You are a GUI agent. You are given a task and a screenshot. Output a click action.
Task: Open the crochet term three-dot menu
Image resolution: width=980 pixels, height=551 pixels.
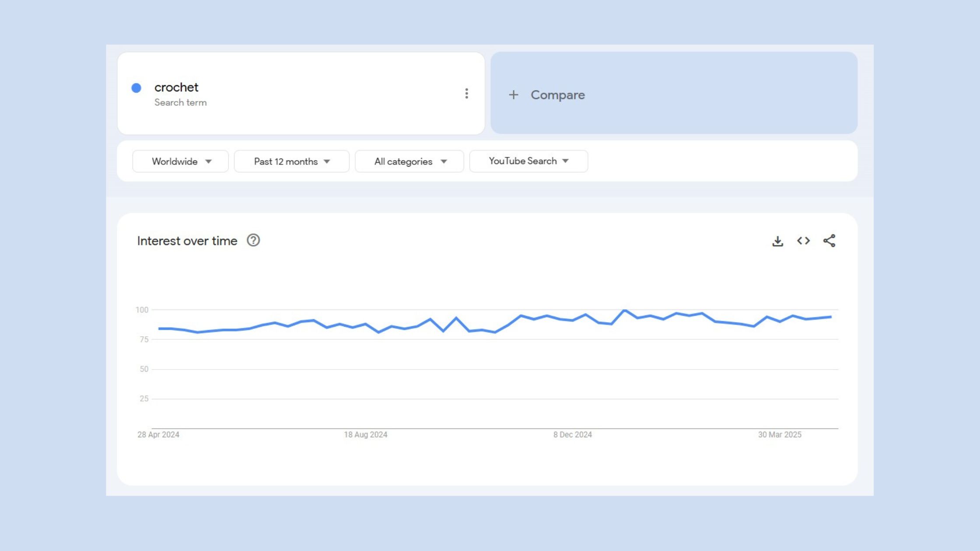[466, 94]
